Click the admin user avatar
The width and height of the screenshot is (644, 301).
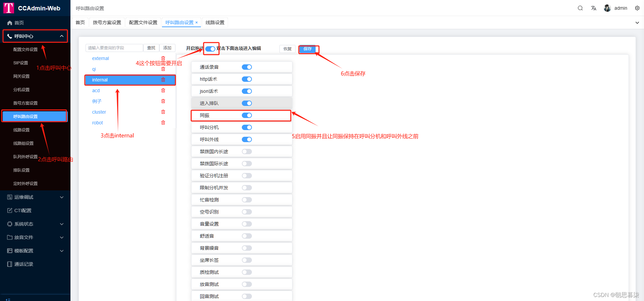(607, 8)
